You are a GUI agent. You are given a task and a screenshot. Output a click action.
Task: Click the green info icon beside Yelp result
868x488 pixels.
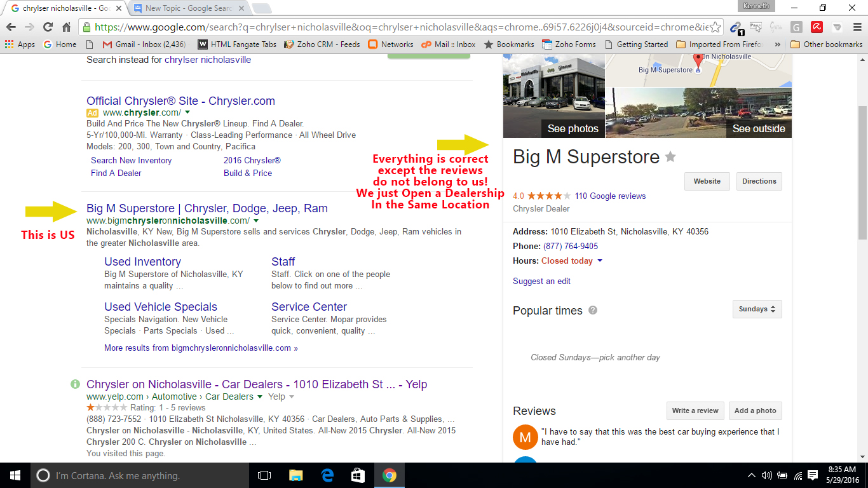[x=75, y=384]
